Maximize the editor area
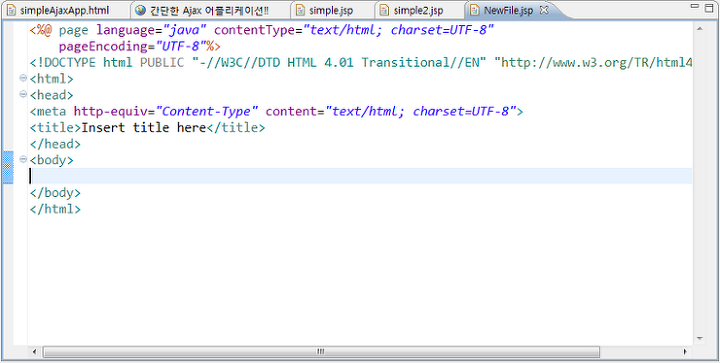This screenshot has height=363, width=720. pos(709,7)
